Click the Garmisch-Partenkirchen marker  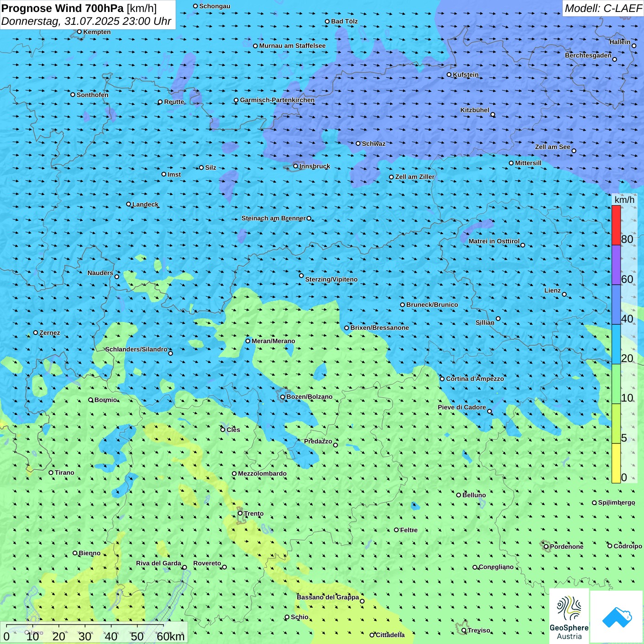coord(236,100)
